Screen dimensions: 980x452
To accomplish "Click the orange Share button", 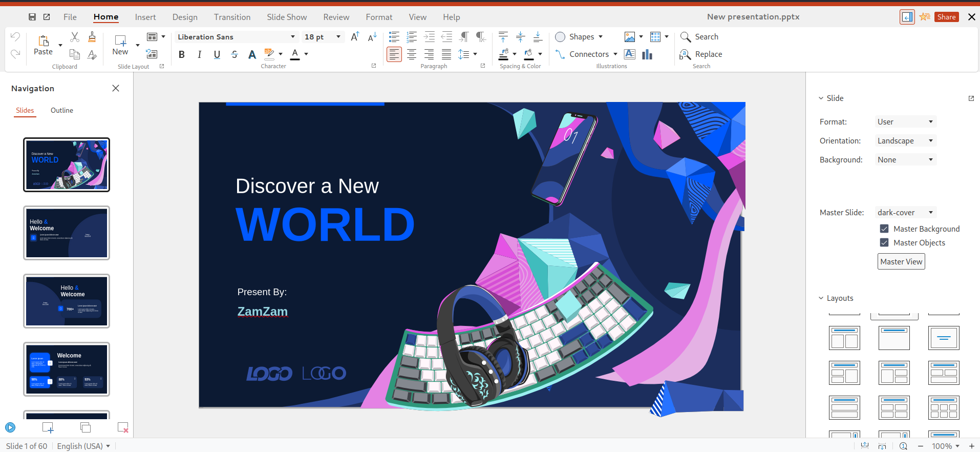I will click(x=946, y=17).
